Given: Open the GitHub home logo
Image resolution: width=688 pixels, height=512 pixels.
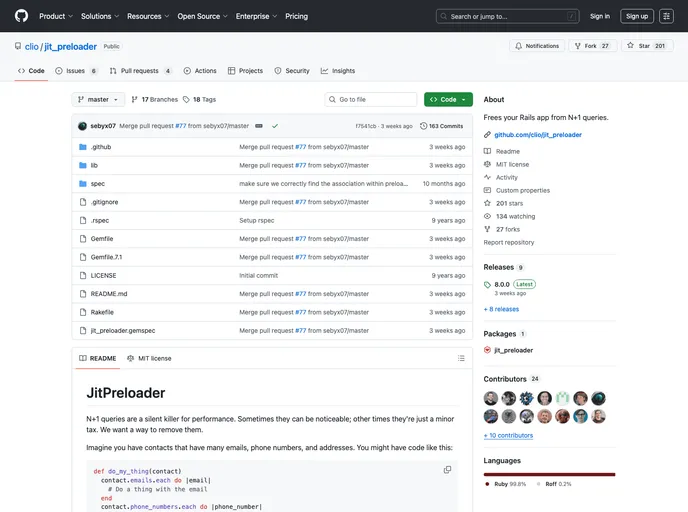Looking at the screenshot, I should pyautogui.click(x=21, y=16).
